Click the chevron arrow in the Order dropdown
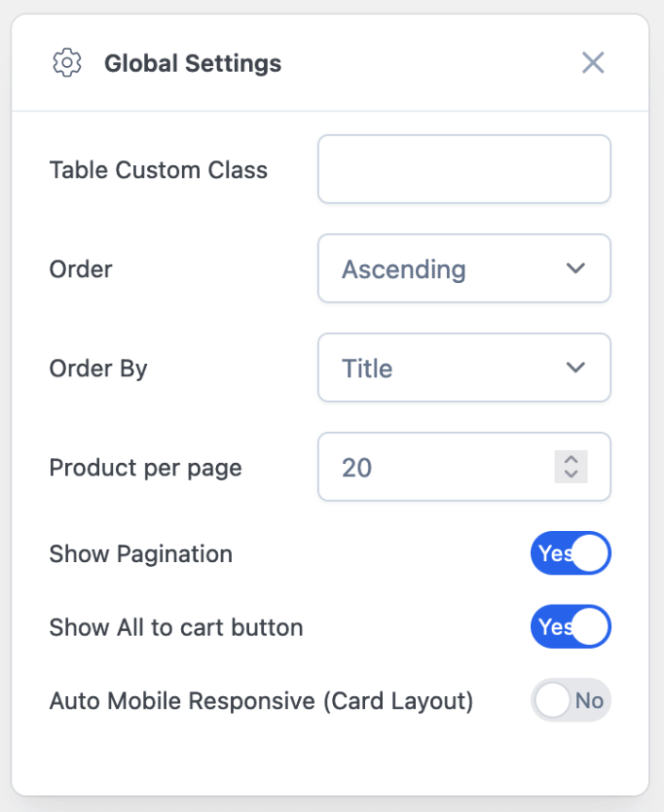664x812 pixels. [x=575, y=269]
